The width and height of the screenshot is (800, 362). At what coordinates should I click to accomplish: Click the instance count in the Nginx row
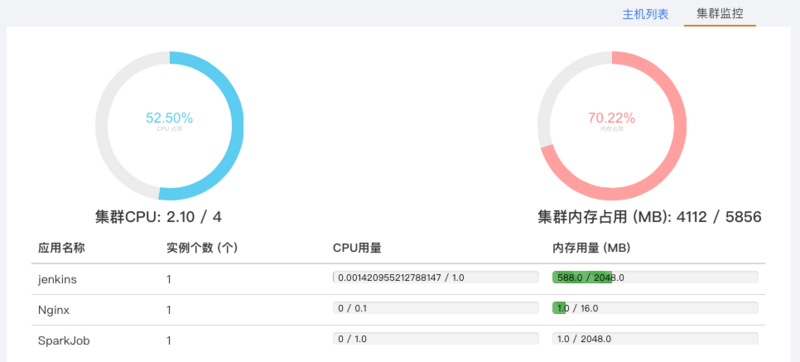point(169,310)
